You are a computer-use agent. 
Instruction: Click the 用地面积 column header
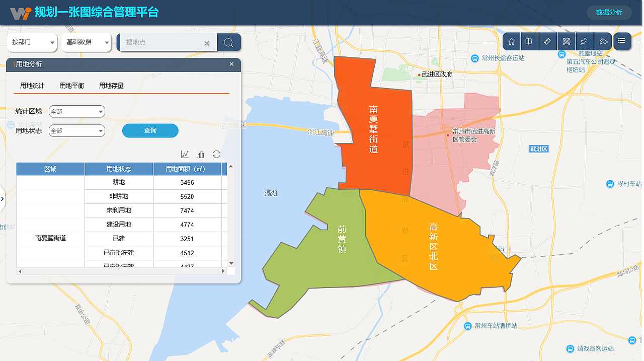tap(187, 169)
